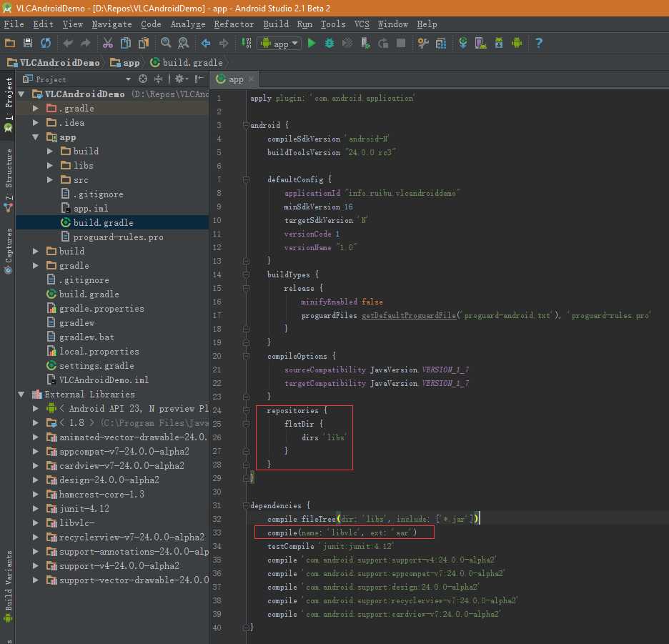Expand the .gradle folder
The width and height of the screenshot is (669, 644).
point(36,109)
